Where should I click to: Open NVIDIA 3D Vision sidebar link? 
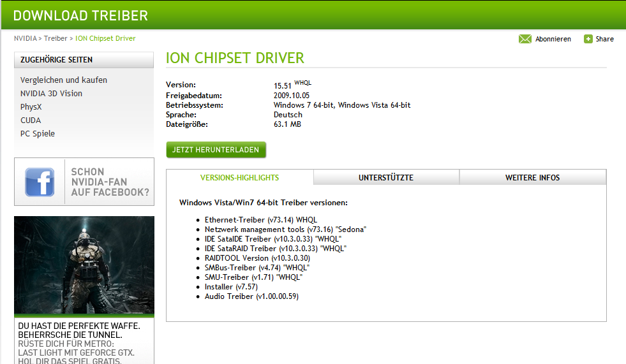click(51, 93)
